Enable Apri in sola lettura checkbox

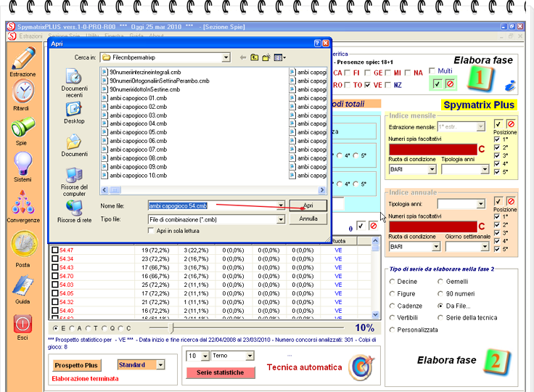tap(151, 231)
